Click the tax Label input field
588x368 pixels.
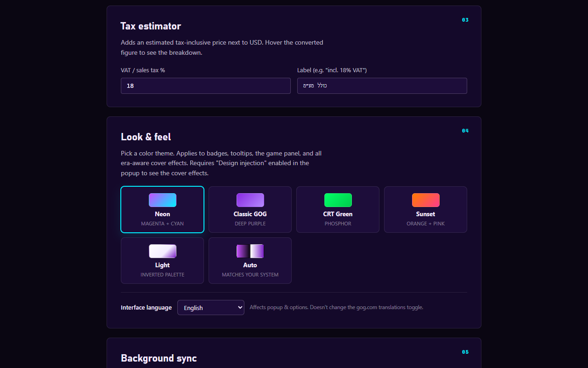click(382, 86)
